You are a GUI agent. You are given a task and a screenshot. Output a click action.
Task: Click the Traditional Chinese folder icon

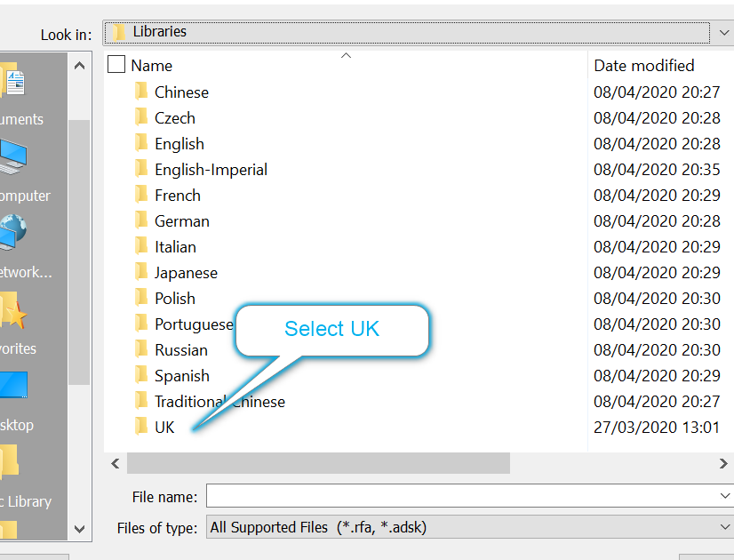(x=141, y=401)
